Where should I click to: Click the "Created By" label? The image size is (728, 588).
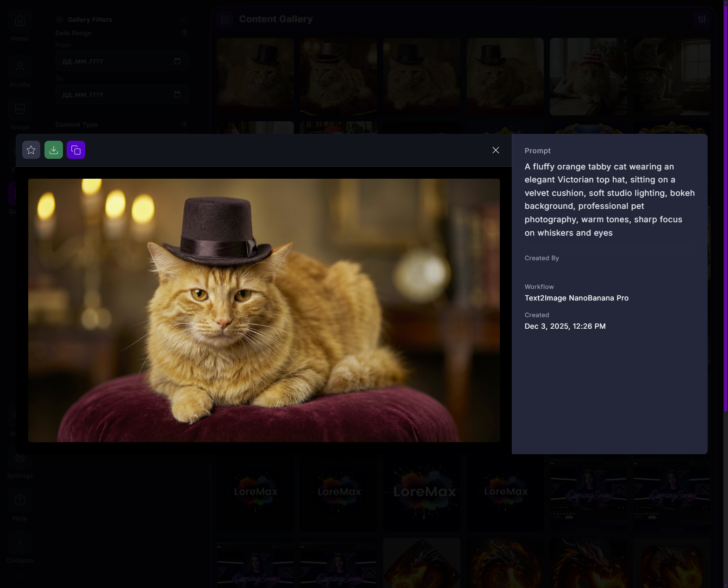click(541, 258)
